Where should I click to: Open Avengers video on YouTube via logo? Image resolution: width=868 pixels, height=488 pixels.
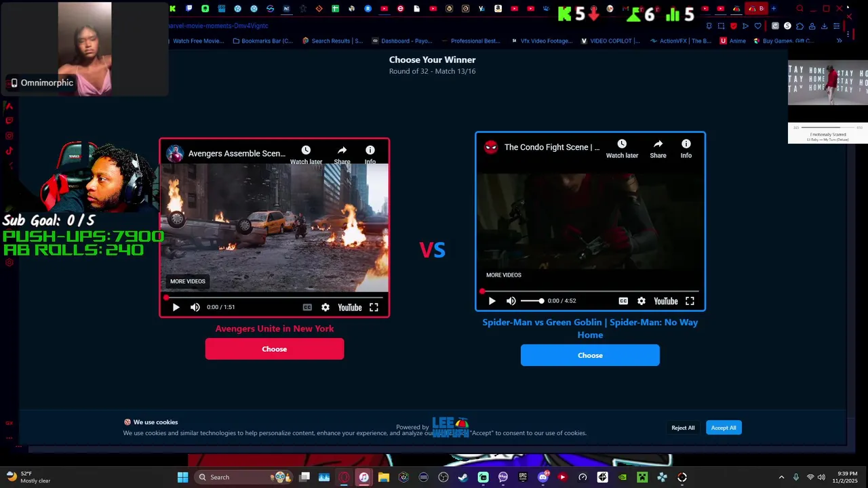350,307
